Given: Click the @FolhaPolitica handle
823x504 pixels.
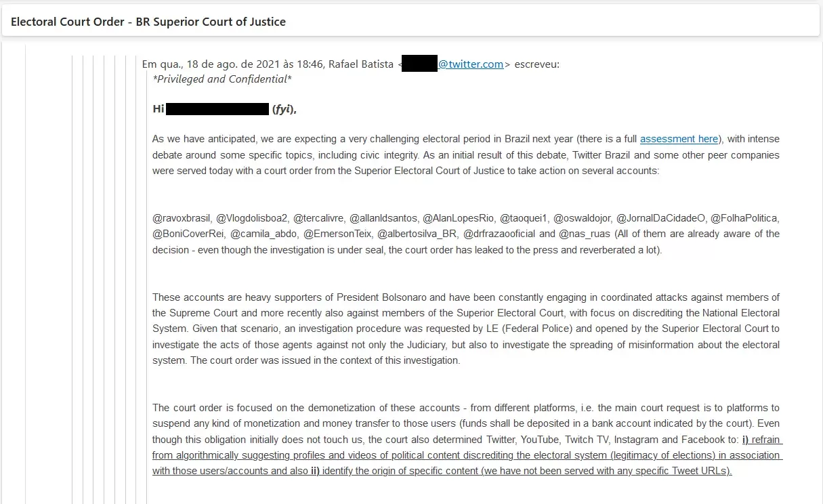Looking at the screenshot, I should pos(744,218).
